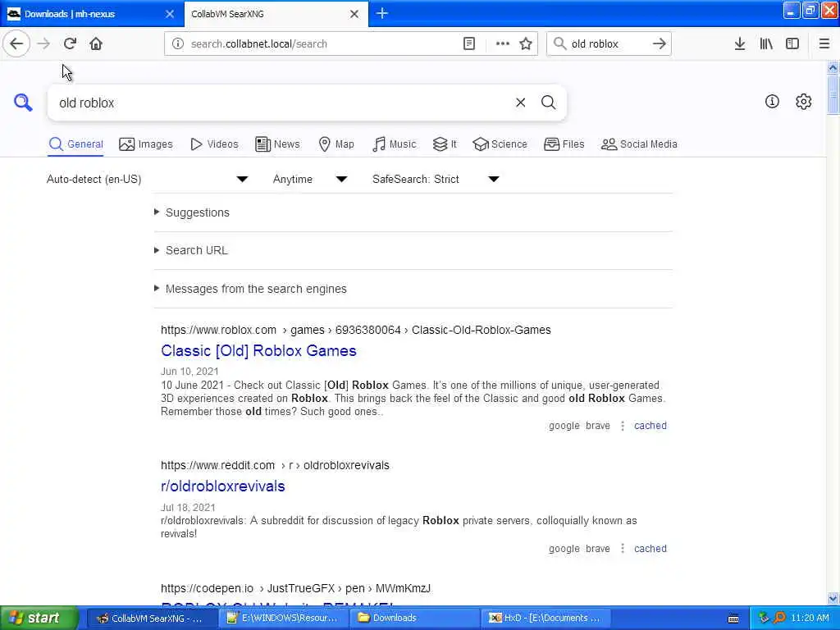Open the Library bookmarks and history
The width and height of the screenshot is (840, 630).
766,44
